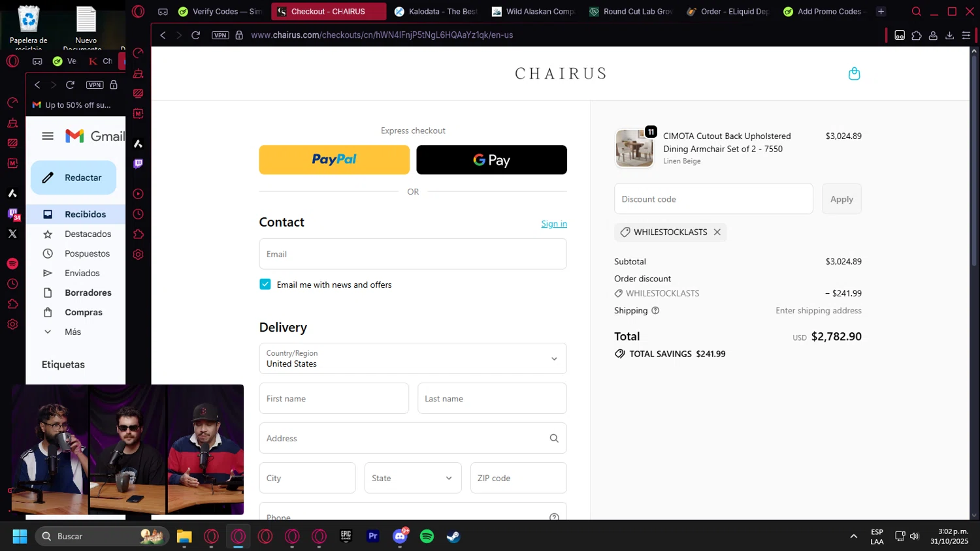980x551 pixels.
Task: Uncheck Email me with news and offers
Action: [265, 284]
